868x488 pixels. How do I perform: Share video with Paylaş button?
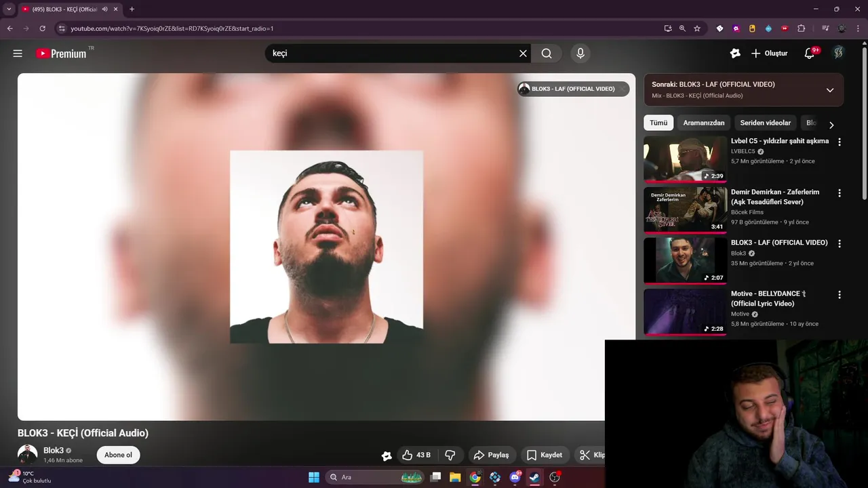pyautogui.click(x=491, y=455)
